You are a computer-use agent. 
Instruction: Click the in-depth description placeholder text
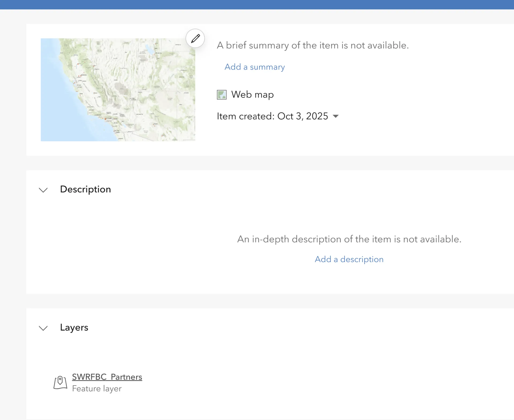349,239
